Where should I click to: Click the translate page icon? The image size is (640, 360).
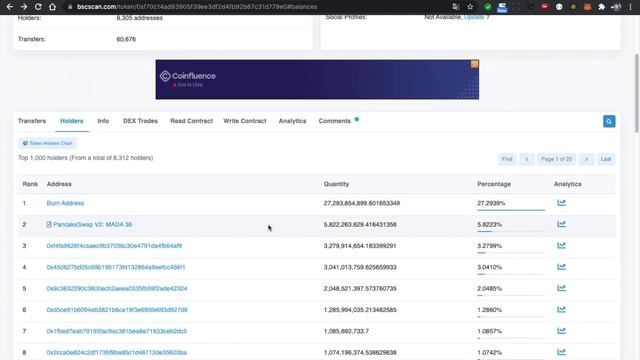click(x=456, y=7)
